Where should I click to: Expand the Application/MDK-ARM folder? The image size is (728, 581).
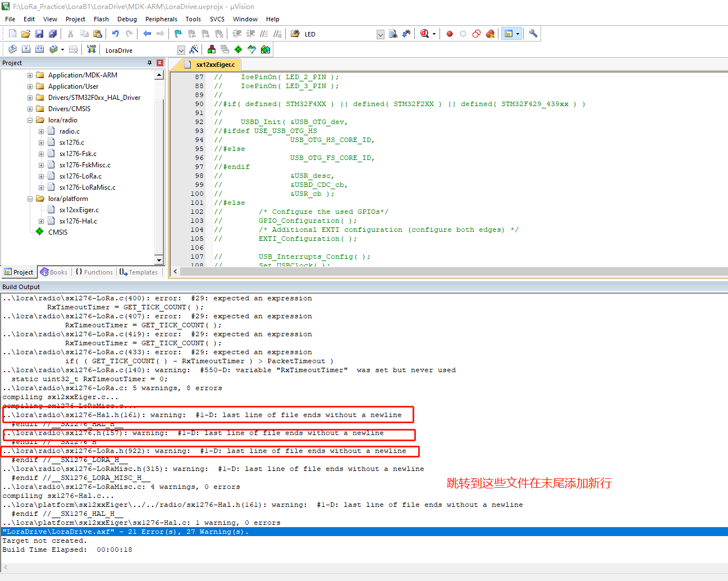coord(30,75)
